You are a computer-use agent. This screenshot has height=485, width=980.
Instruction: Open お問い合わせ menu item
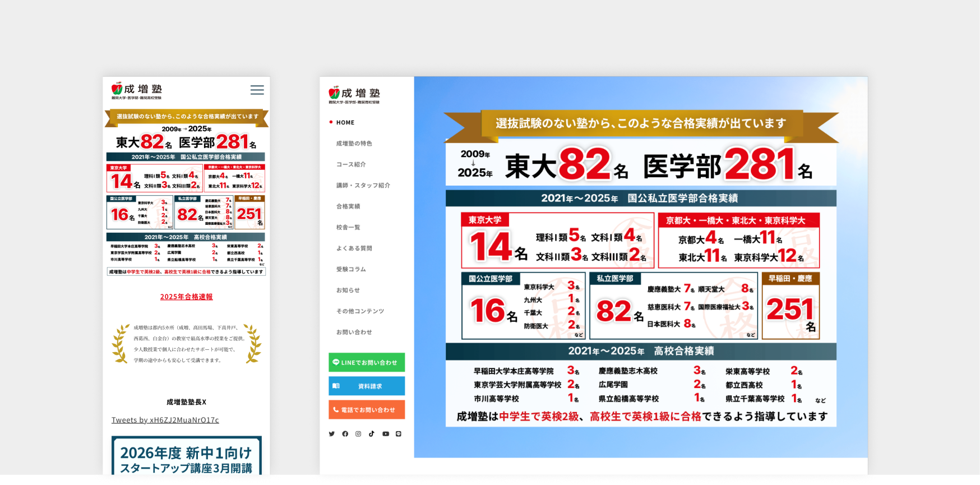[x=354, y=332]
